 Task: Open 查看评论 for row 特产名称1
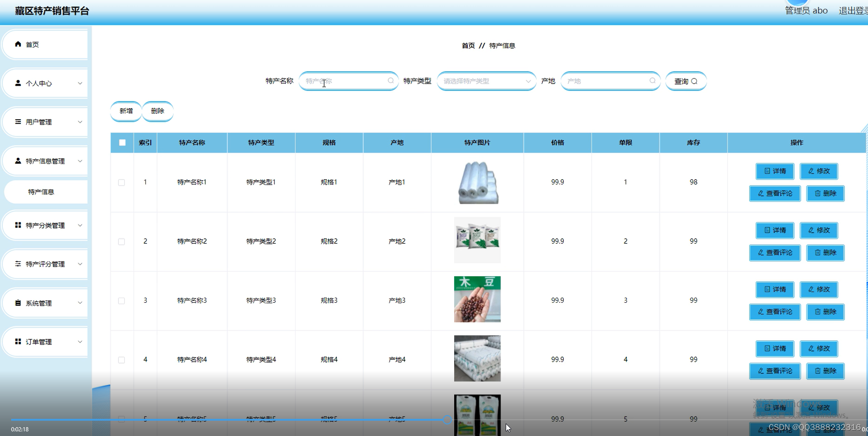[x=775, y=193]
